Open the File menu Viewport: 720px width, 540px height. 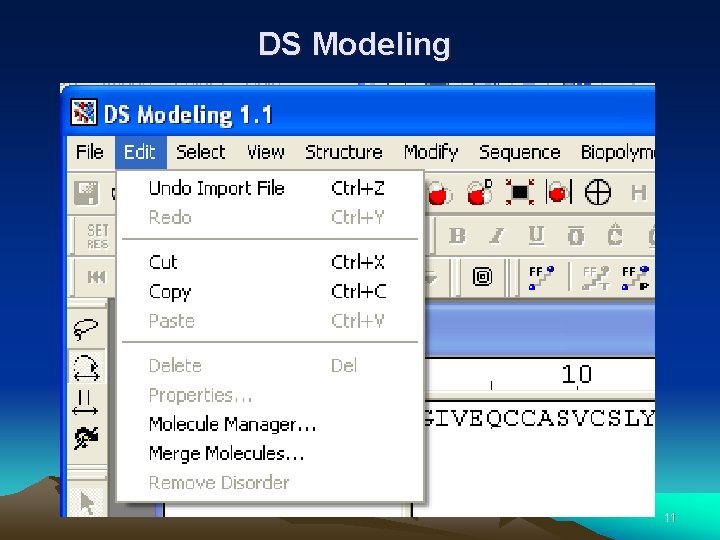(90, 152)
